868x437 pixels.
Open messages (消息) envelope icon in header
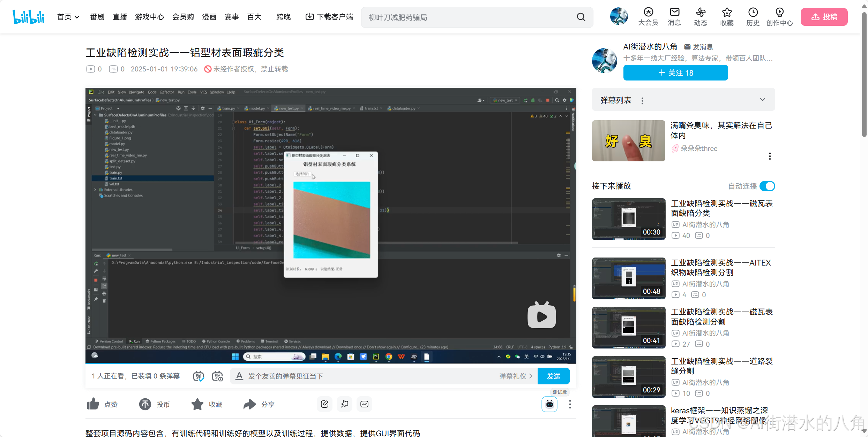click(x=674, y=13)
